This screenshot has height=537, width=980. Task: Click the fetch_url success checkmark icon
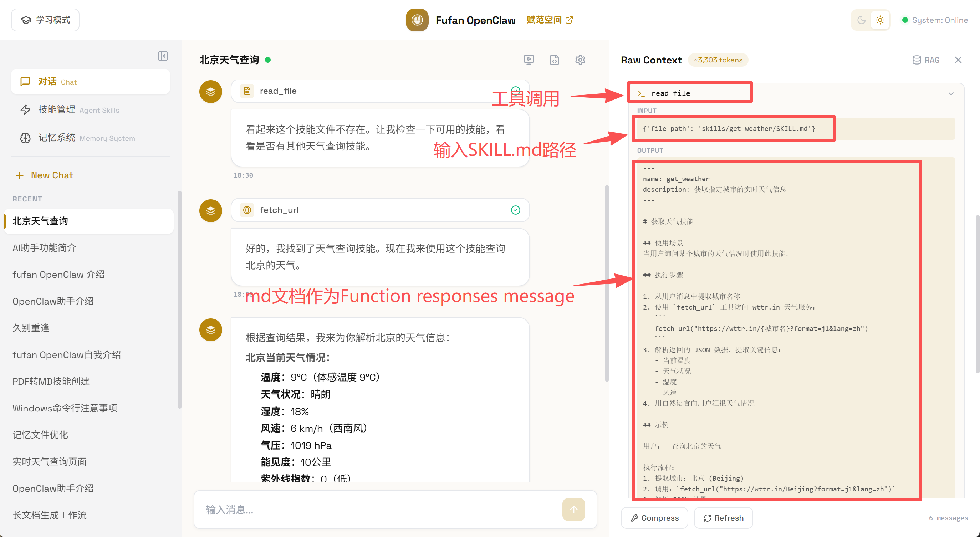coord(515,210)
